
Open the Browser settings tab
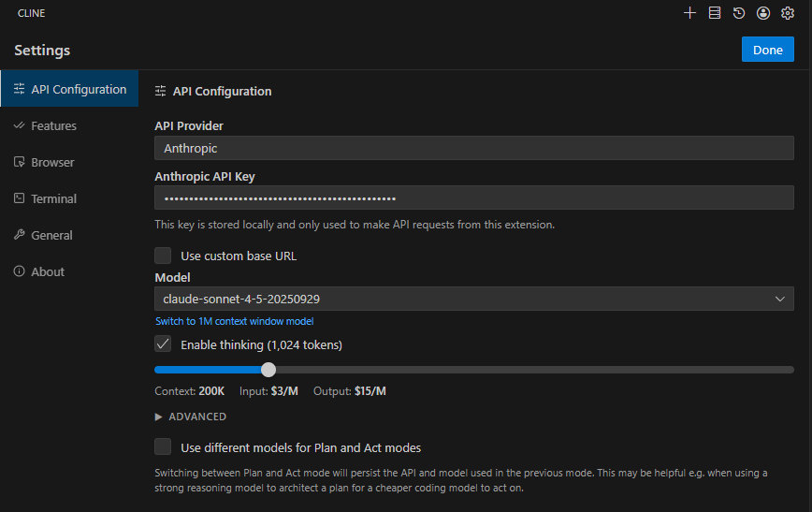[x=69, y=162]
